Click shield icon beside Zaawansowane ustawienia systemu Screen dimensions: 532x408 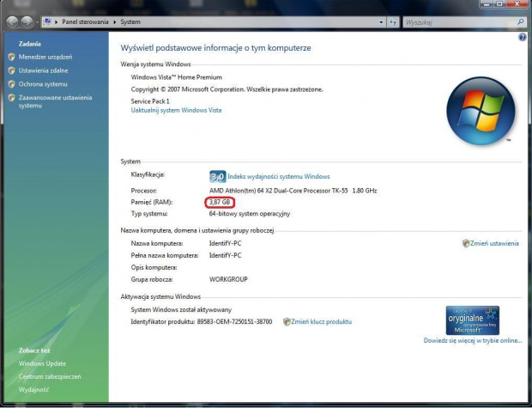(12, 98)
